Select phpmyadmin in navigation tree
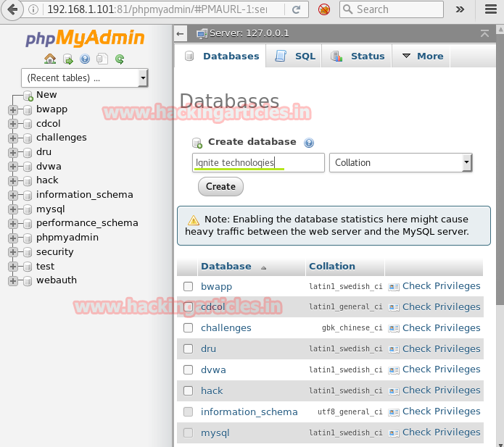504x447 pixels. pyautogui.click(x=67, y=238)
